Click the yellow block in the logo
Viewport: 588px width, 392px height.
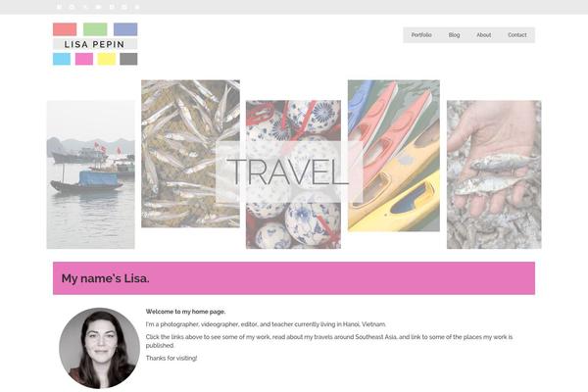coord(107,59)
